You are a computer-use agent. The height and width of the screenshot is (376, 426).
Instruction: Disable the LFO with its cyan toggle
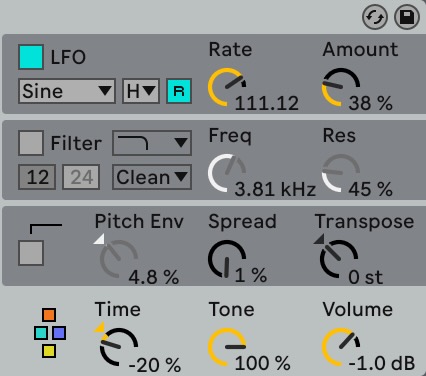(x=31, y=57)
